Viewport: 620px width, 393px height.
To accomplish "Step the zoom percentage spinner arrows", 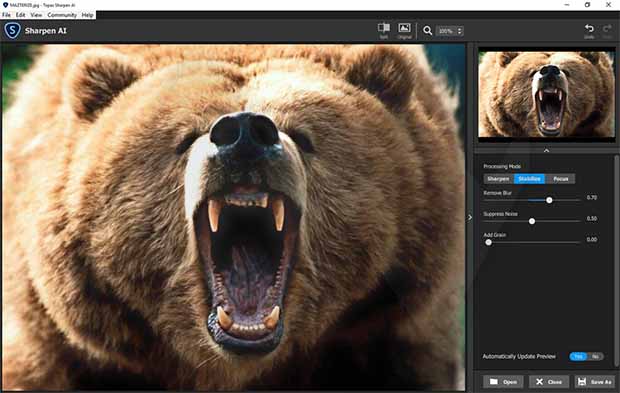I will (459, 30).
